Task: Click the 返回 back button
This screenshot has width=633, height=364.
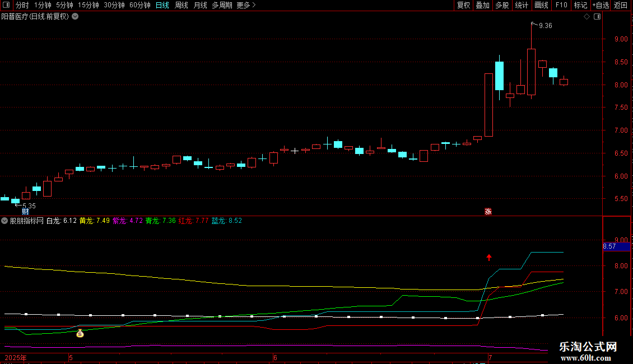Action: click(621, 5)
